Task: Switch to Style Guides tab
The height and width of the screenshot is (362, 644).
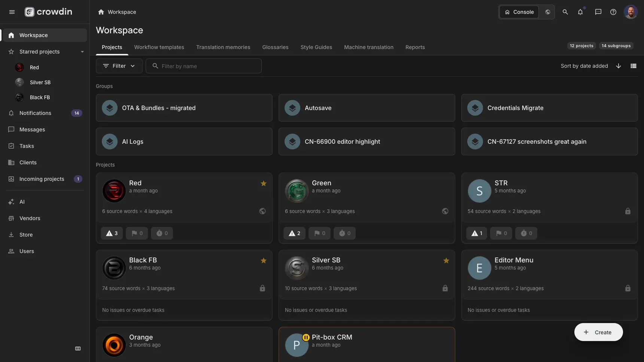Action: pyautogui.click(x=316, y=47)
